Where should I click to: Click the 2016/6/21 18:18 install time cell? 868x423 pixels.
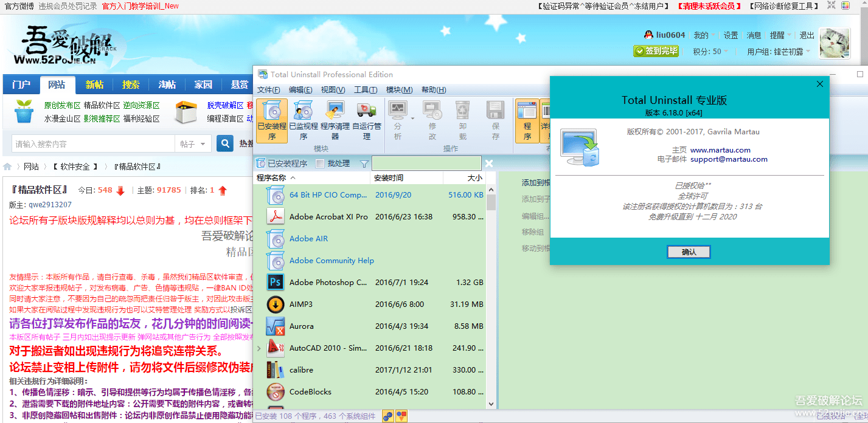pyautogui.click(x=404, y=348)
